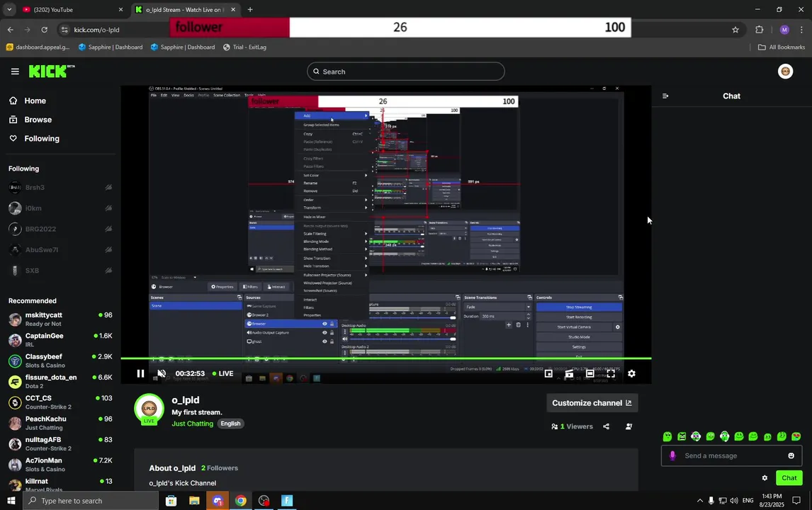Viewport: 812px width, 510px height.
Task: Expand hidden system tray icons
Action: [699, 501]
